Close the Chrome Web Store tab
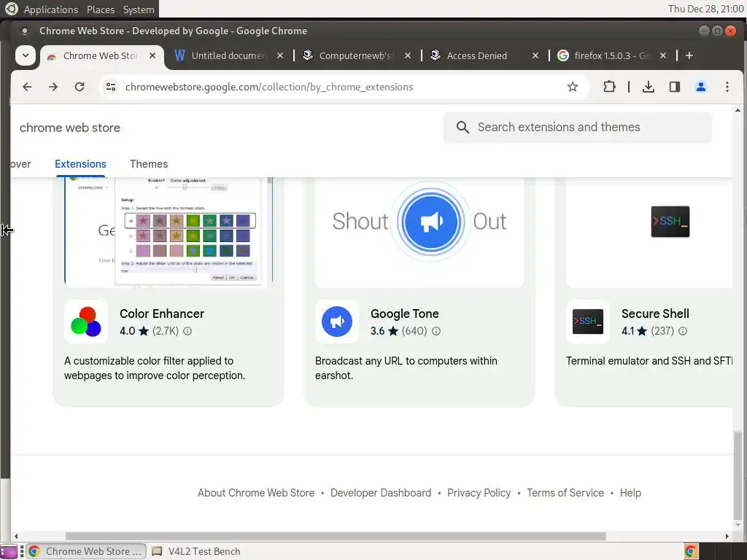The width and height of the screenshot is (747, 560). pyautogui.click(x=152, y=55)
